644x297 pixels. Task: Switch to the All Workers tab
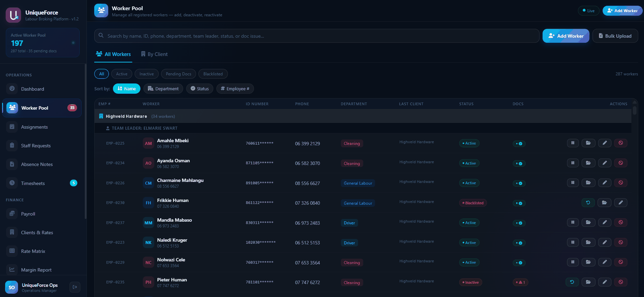(x=113, y=54)
